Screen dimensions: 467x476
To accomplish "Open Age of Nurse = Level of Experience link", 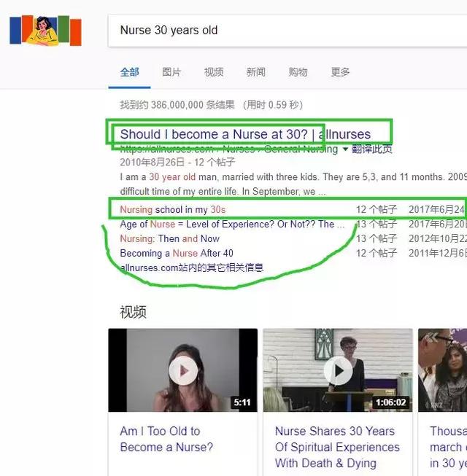I will point(232,224).
